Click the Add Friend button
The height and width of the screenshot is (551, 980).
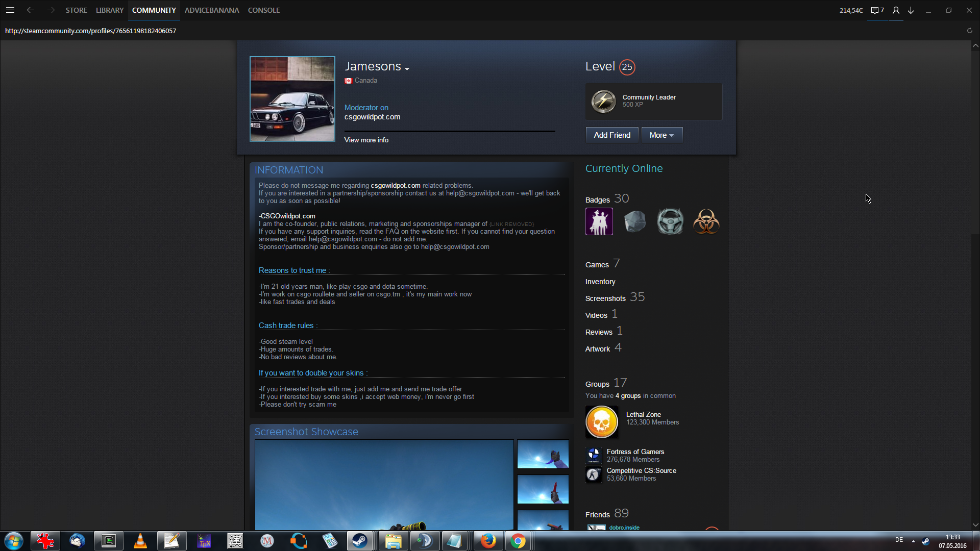[x=611, y=135]
